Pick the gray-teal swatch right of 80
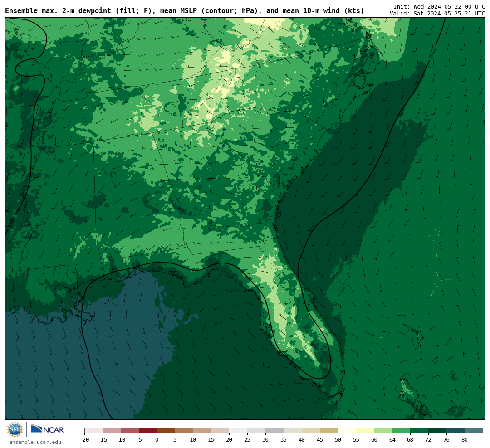Image resolution: width=490 pixels, height=448 pixels. pos(474,431)
